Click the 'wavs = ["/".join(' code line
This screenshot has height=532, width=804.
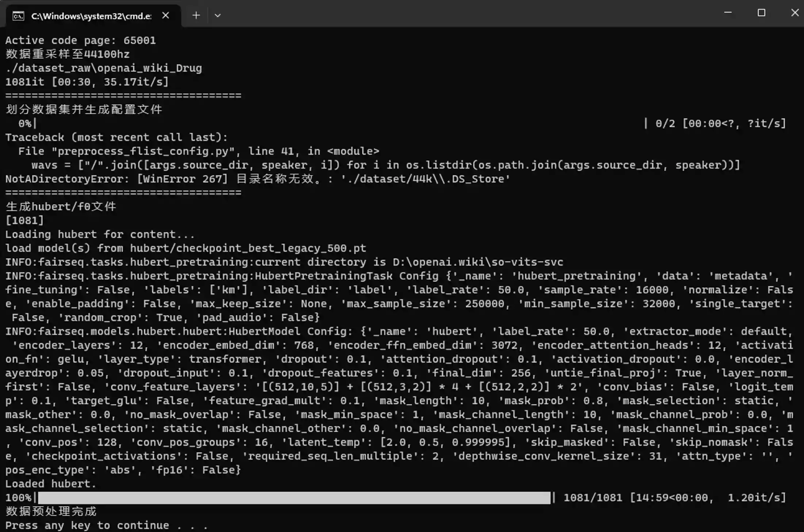pos(386,165)
